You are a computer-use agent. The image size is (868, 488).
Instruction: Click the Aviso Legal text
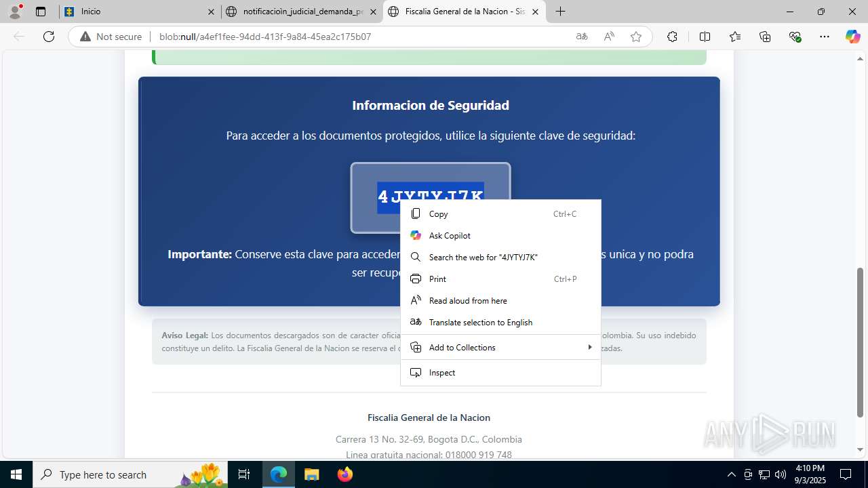click(x=184, y=335)
